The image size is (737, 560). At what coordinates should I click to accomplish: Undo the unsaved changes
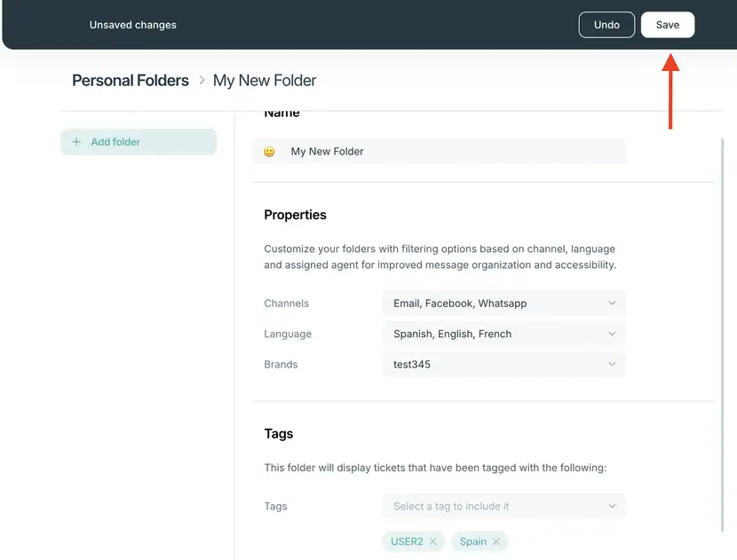pyautogui.click(x=606, y=25)
